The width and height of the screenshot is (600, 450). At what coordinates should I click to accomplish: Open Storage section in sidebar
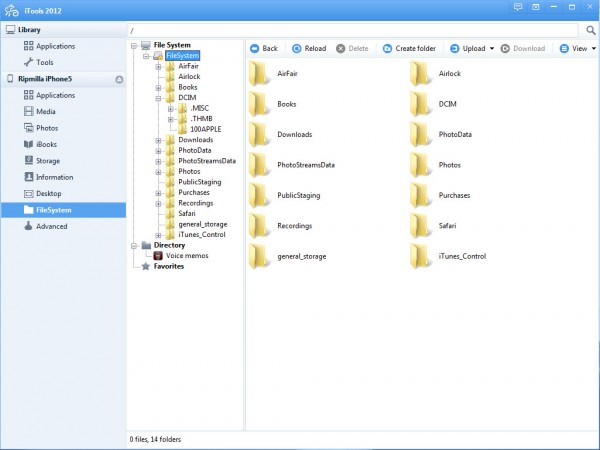(42, 161)
